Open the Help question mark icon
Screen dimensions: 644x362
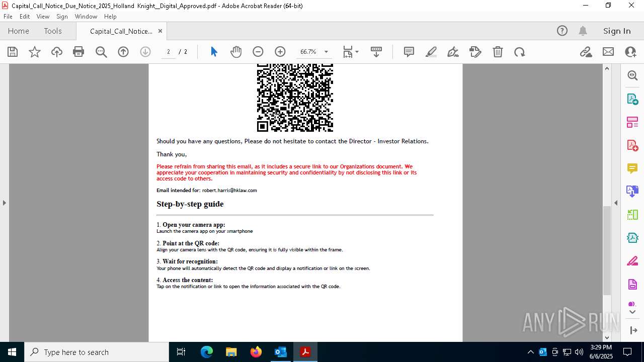tap(562, 31)
